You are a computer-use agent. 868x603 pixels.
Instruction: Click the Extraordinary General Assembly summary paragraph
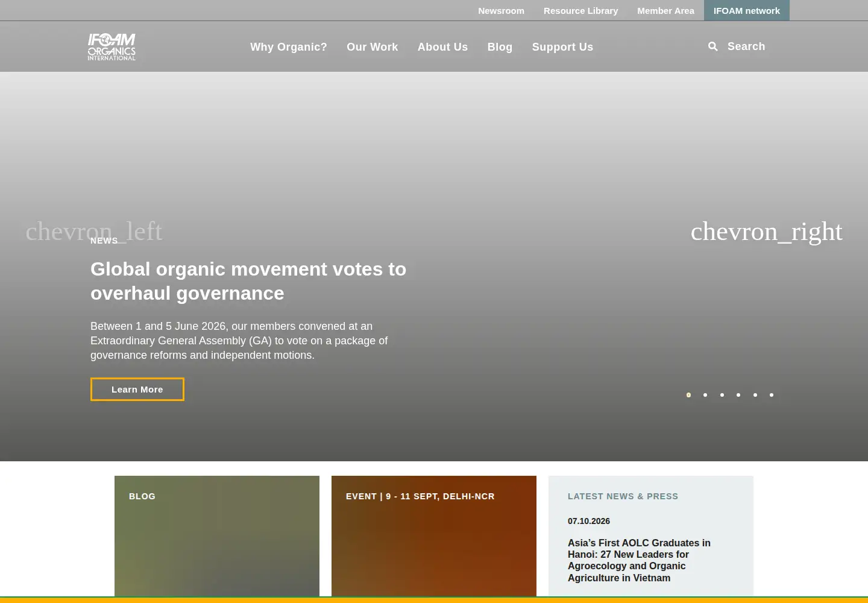(239, 341)
